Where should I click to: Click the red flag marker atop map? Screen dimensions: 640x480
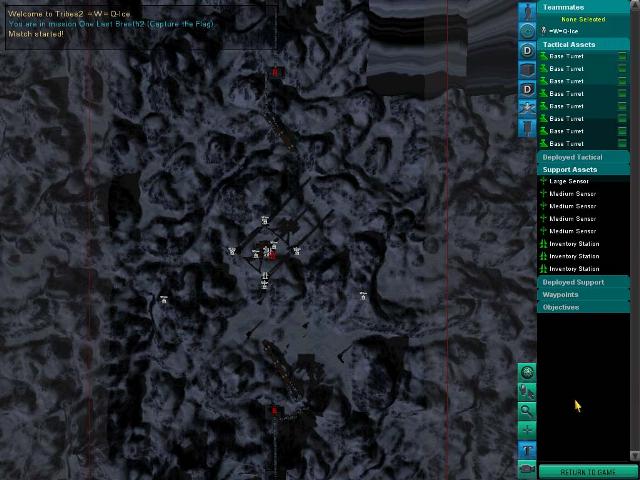tap(275, 72)
